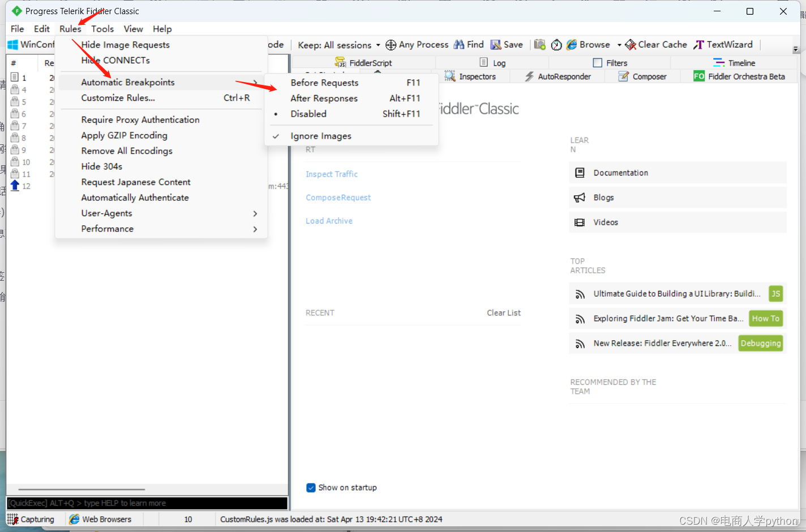Open the Help menu
This screenshot has width=806, height=532.
162,29
